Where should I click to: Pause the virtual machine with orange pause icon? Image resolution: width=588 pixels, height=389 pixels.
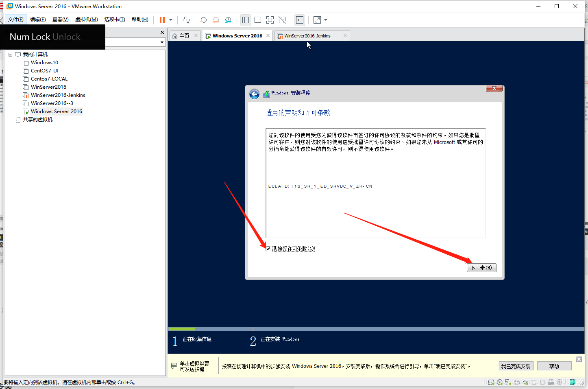coord(162,20)
